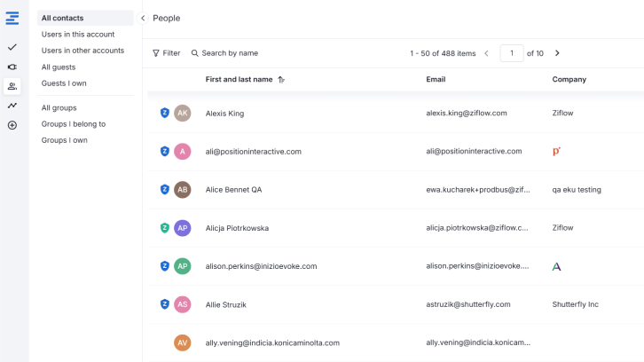This screenshot has height=362, width=644.
Task: Go to previous page using left chevron
Action: pyautogui.click(x=486, y=53)
